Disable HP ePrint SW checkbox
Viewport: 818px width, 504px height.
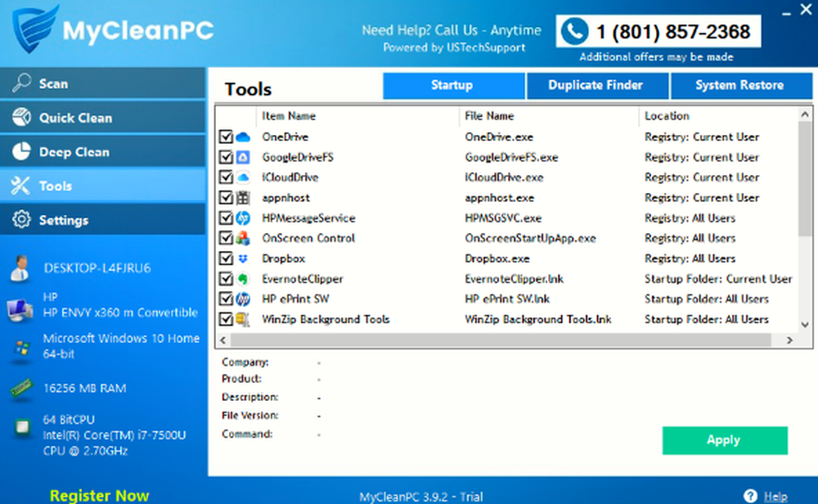tap(226, 299)
